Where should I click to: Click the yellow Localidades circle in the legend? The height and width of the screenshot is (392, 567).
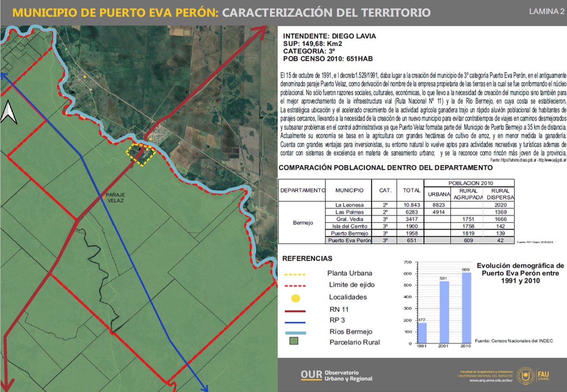296,298
